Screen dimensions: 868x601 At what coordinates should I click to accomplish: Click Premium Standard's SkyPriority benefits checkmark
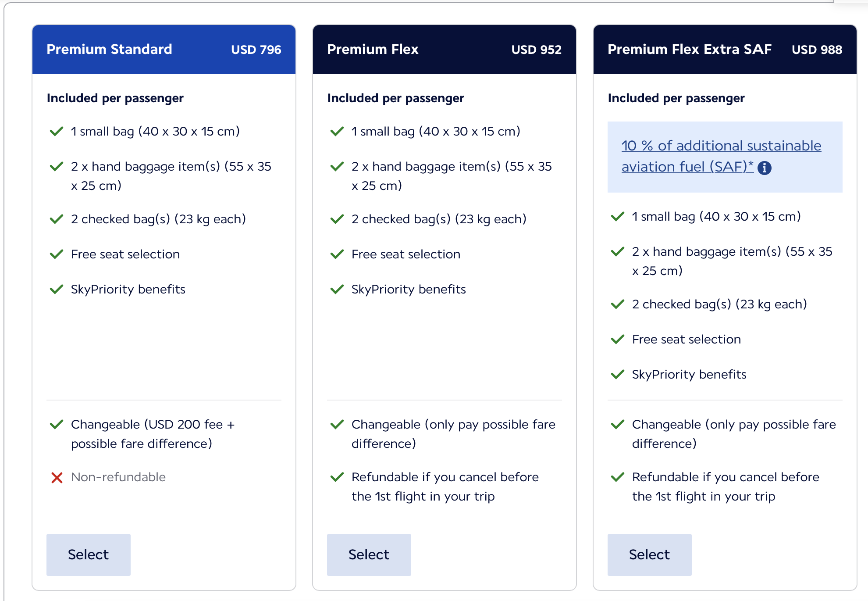pyautogui.click(x=57, y=290)
